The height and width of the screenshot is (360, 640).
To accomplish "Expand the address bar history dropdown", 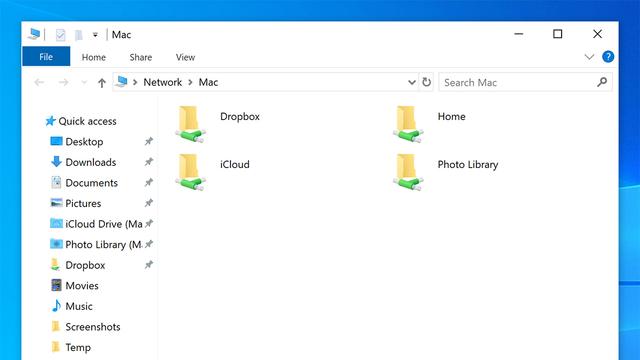I will tap(412, 82).
